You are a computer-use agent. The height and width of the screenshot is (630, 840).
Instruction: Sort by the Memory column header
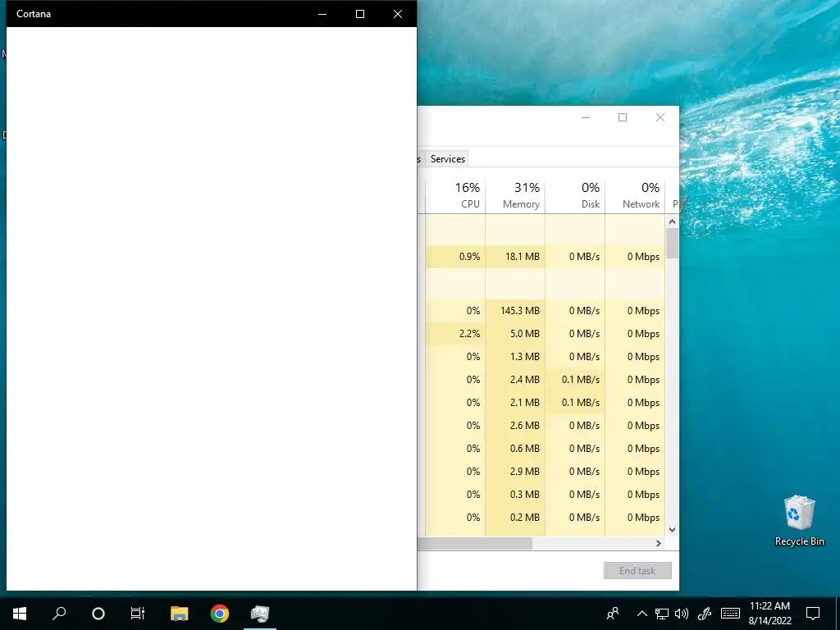tap(516, 195)
